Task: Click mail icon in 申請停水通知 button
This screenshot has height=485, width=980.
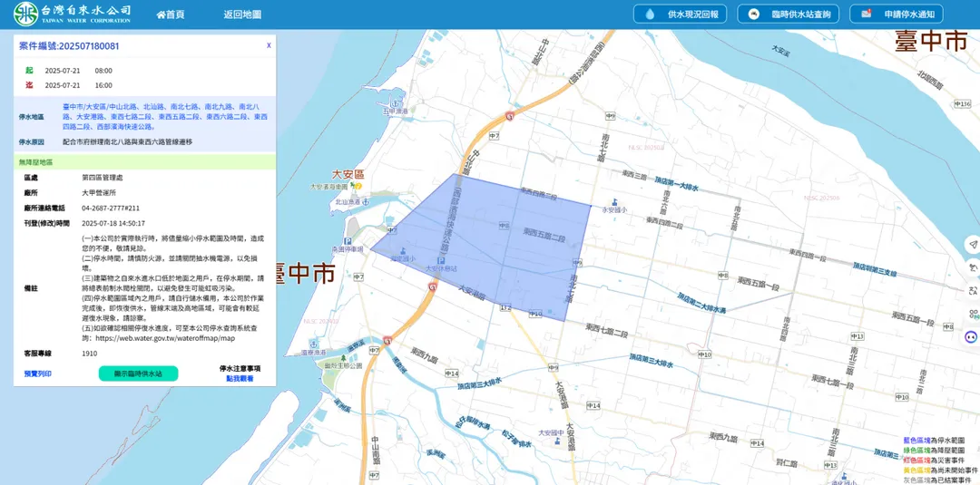Action: tap(867, 14)
